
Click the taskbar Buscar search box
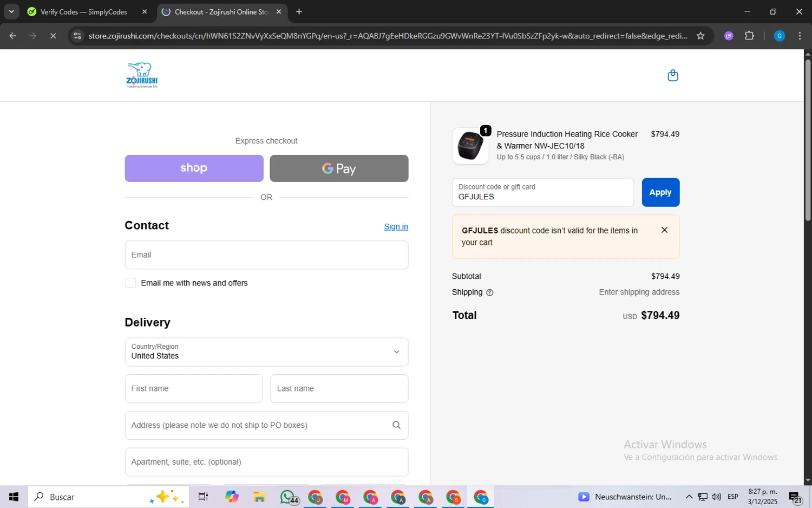coord(108,497)
